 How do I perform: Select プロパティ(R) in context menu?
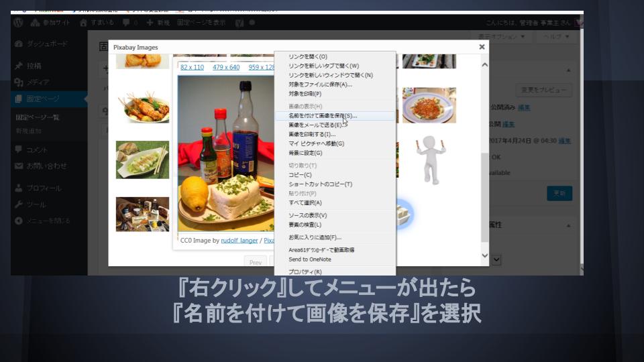[305, 271]
